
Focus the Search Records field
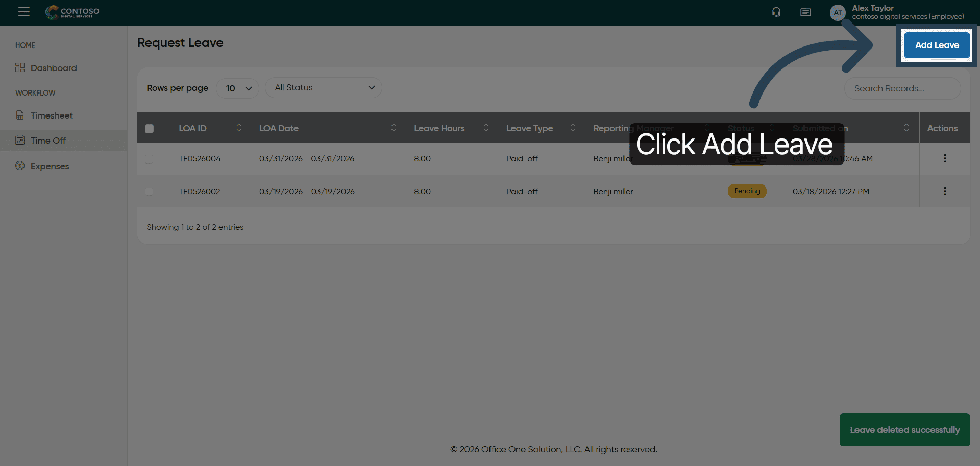pyautogui.click(x=902, y=88)
